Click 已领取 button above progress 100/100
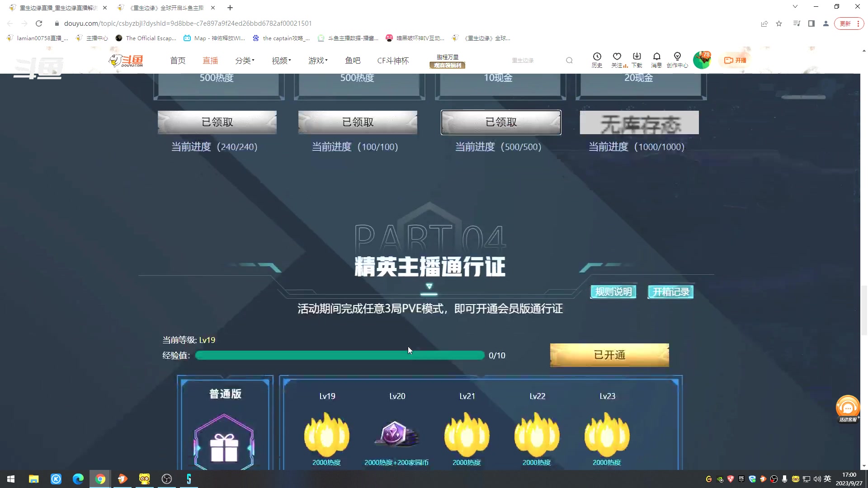This screenshot has height=488, width=868. (358, 122)
